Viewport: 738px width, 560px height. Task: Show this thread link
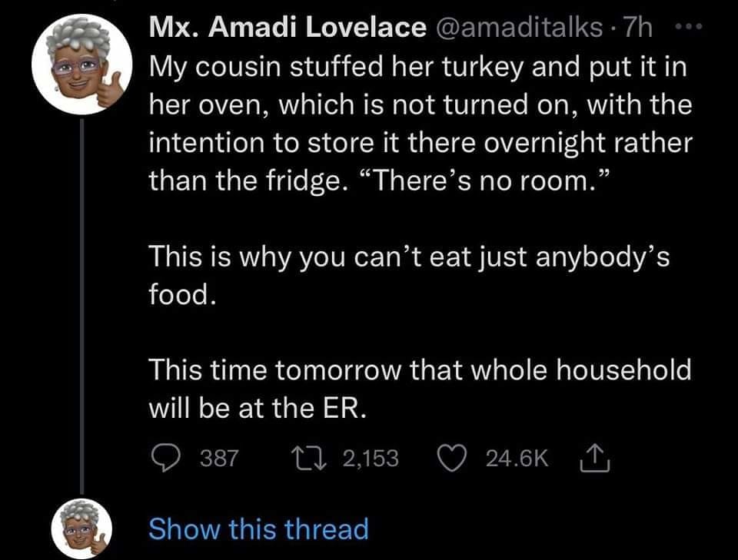pos(258,529)
